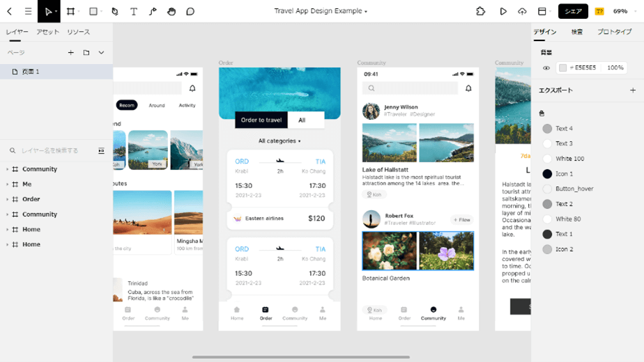The height and width of the screenshot is (362, 644).
Task: Switch to the レイヤー tab
Action: [x=17, y=32]
